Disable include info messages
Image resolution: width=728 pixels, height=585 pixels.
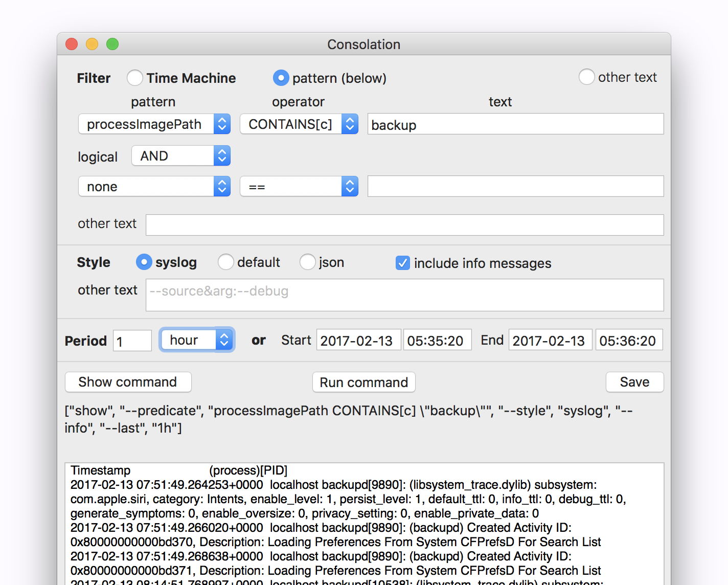pyautogui.click(x=403, y=263)
